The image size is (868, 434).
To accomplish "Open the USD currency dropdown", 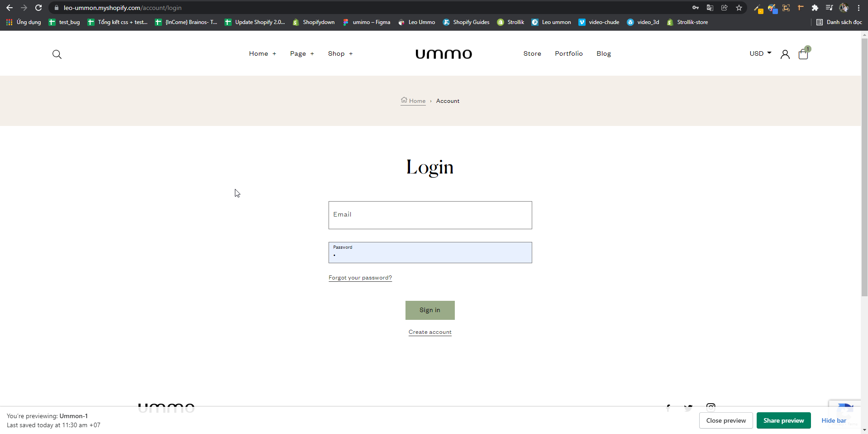I will (760, 53).
